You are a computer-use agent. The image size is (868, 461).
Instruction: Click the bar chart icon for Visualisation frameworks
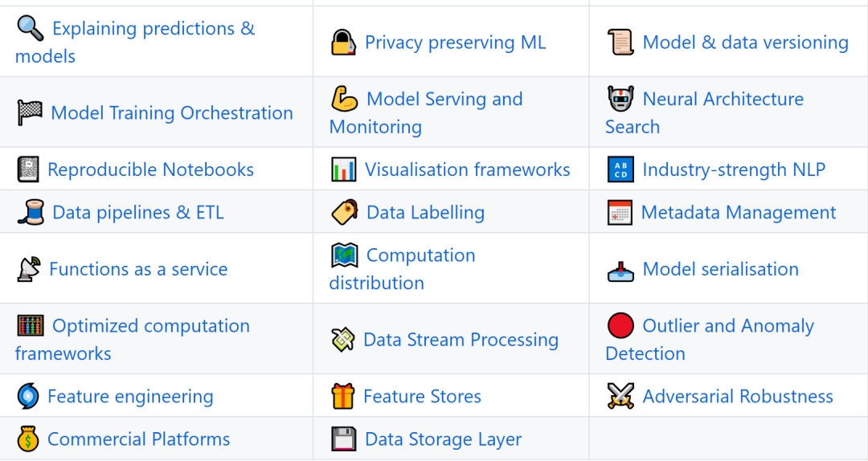point(343,169)
